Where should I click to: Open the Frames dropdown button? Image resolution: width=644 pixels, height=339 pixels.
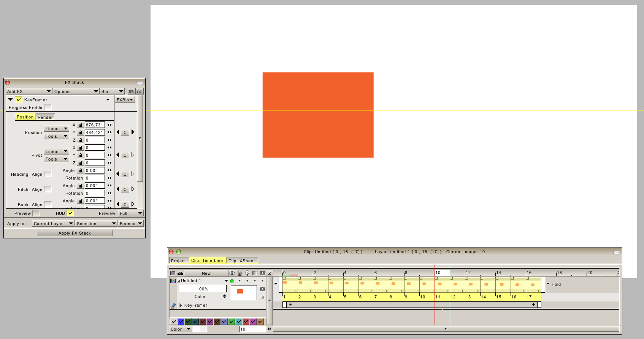tap(130, 224)
